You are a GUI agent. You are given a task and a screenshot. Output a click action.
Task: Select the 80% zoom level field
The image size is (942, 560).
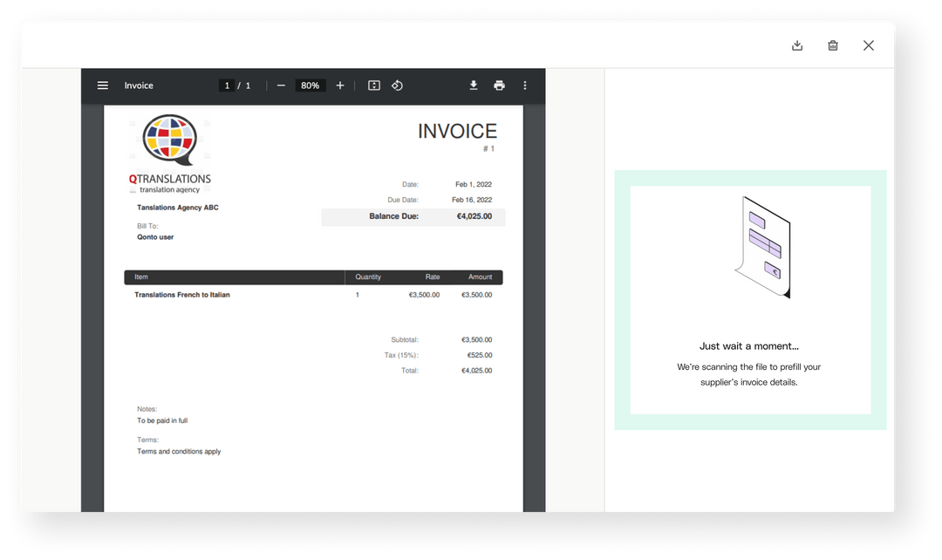pyautogui.click(x=310, y=85)
